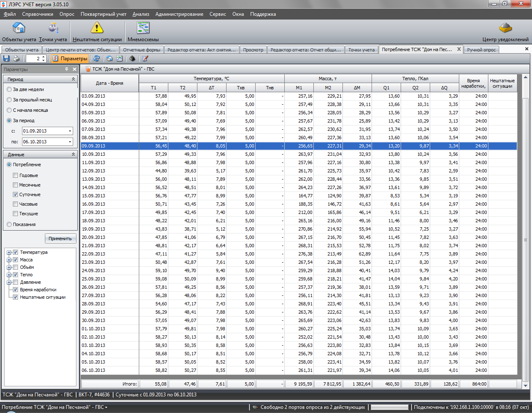Click the print icon in report toolbar
This screenshot has width=532, height=413.
pyautogui.click(x=16, y=59)
